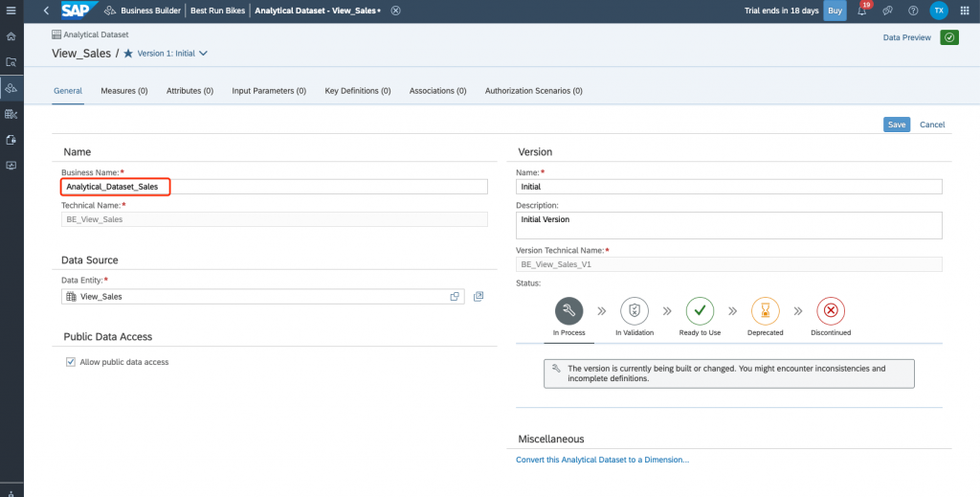Open the Home sidebar icon
Screen dimensions: 980x497
coord(11,36)
